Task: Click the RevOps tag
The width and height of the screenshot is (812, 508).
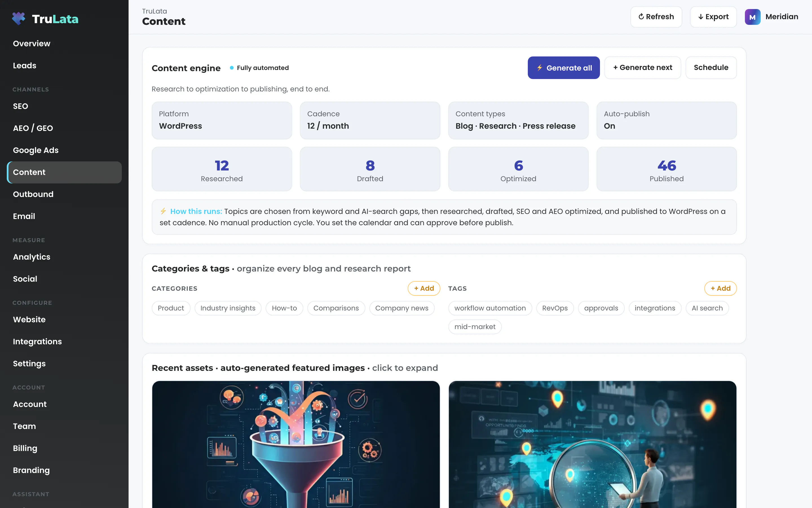Action: [555, 308]
